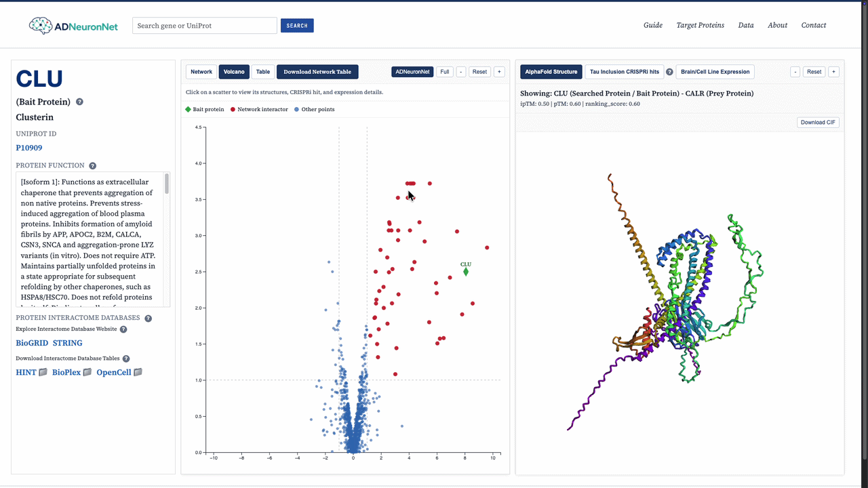Viewport: 868px width, 488px height.
Task: Open UniProT entry P10909 link
Action: tap(29, 148)
